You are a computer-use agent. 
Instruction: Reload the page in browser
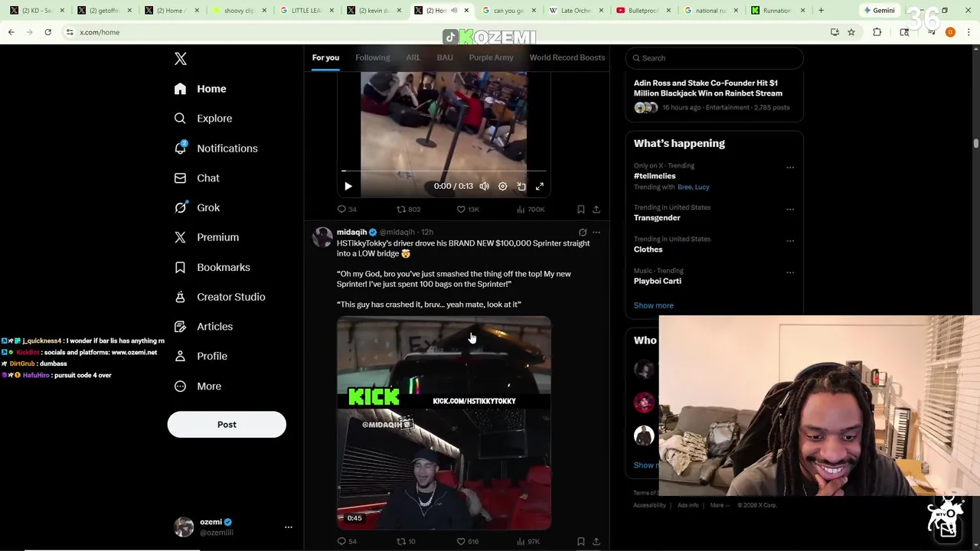(47, 32)
